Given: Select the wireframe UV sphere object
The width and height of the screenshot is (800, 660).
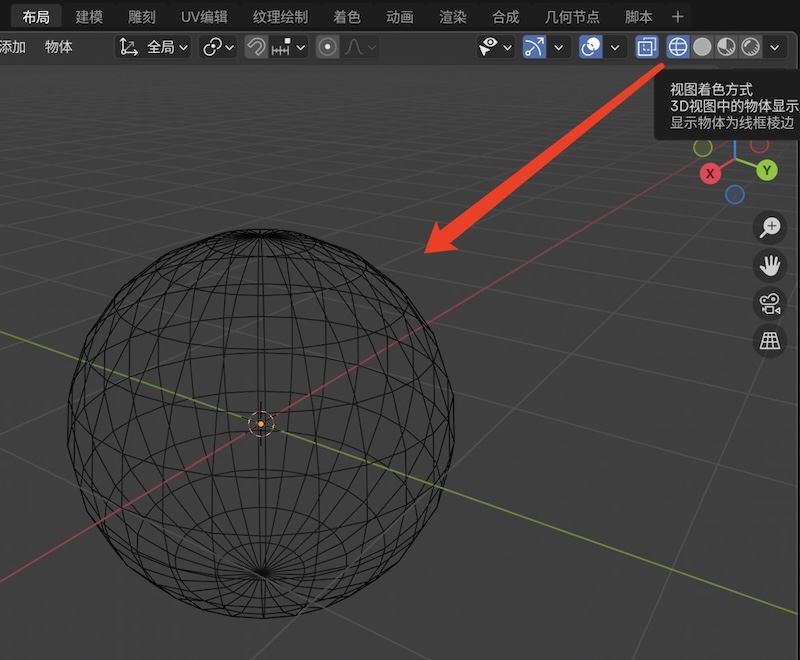Looking at the screenshot, I should (x=261, y=424).
